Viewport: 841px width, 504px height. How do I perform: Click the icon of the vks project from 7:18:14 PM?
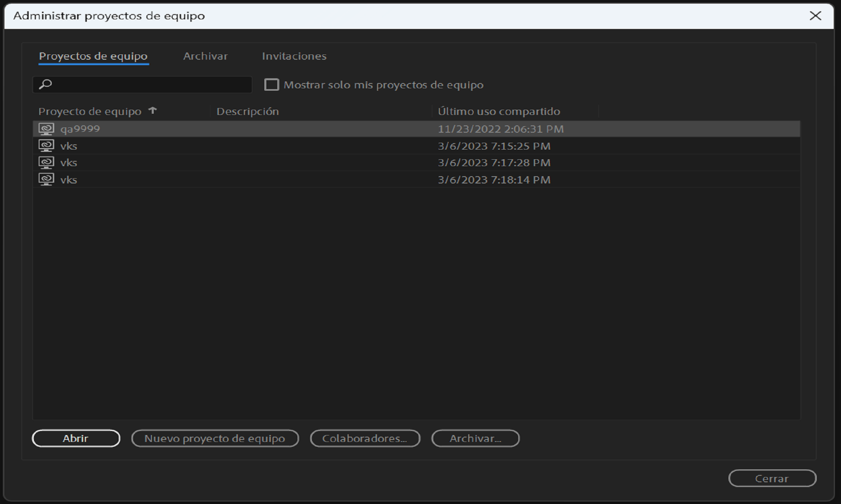pyautogui.click(x=46, y=179)
